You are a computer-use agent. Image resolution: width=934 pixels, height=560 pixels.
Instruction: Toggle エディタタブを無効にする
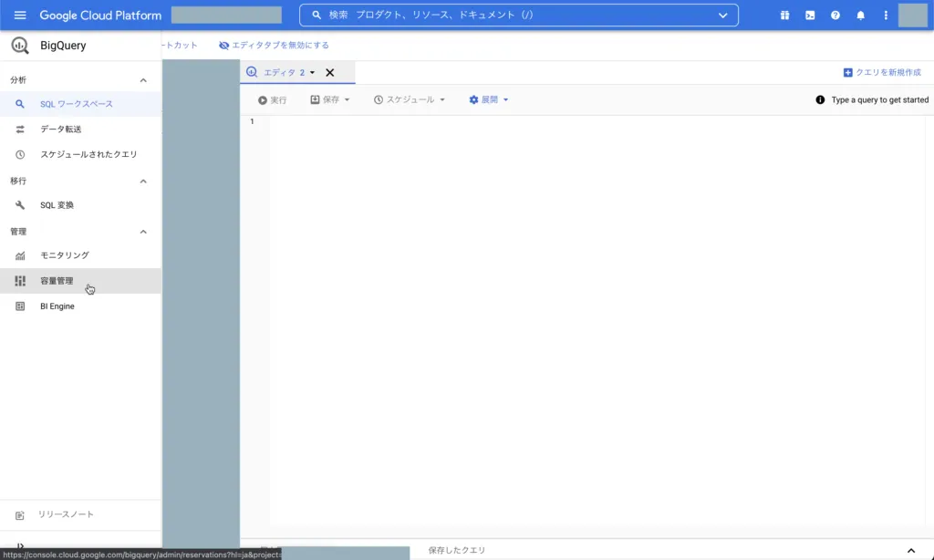point(274,46)
